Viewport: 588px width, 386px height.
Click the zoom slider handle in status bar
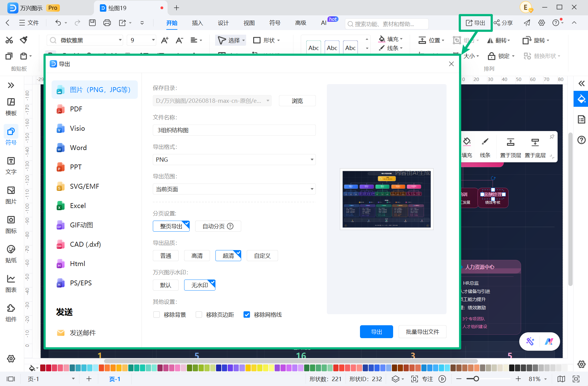click(476, 379)
